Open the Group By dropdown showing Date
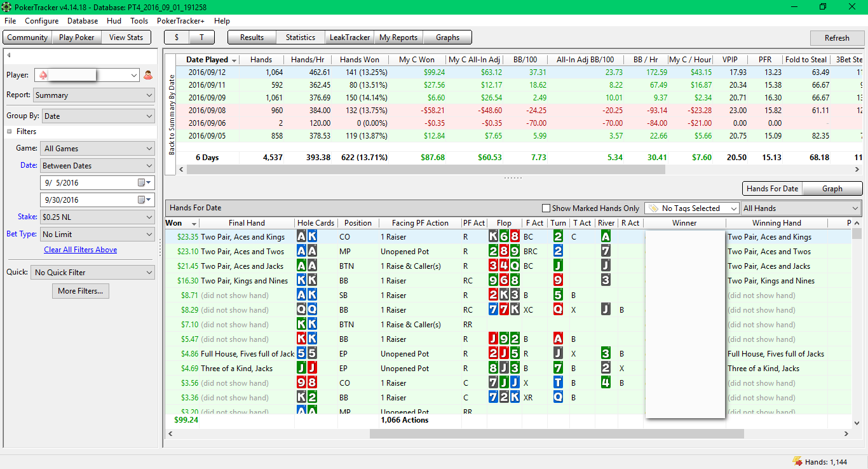 pos(97,116)
